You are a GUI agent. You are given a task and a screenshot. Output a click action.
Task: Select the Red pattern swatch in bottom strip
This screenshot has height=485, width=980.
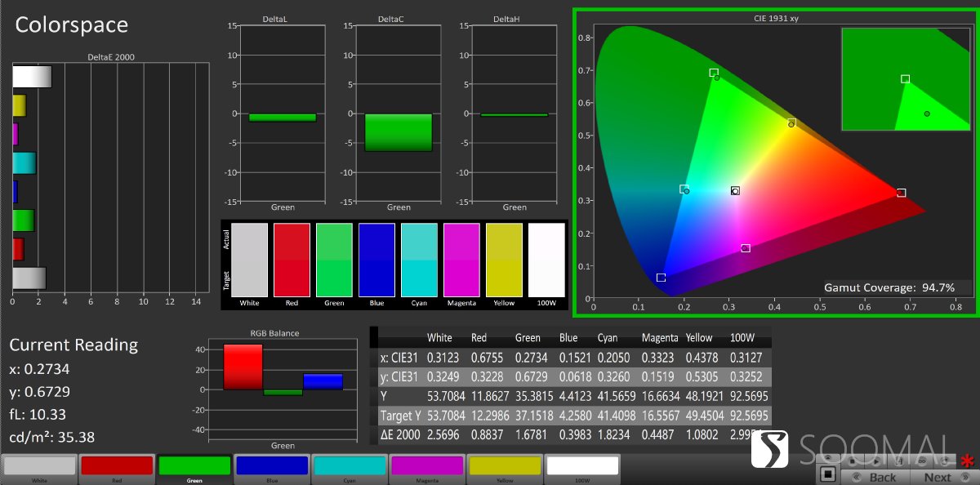click(x=117, y=465)
